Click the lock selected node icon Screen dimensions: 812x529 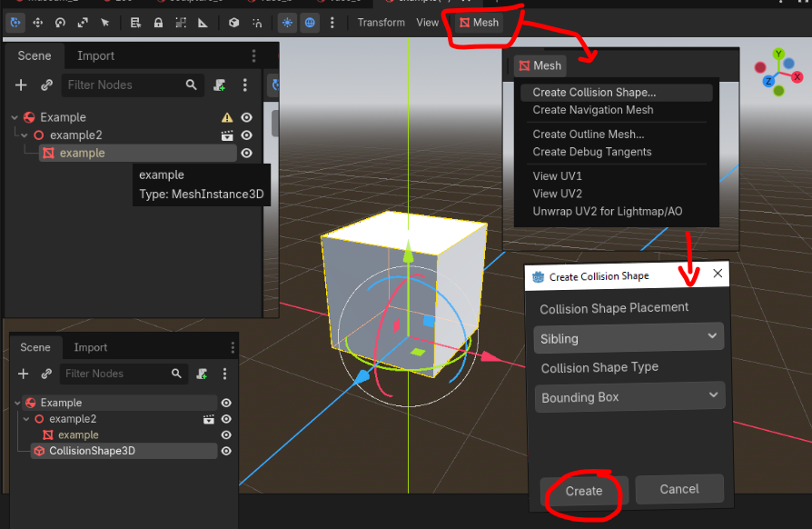[158, 22]
